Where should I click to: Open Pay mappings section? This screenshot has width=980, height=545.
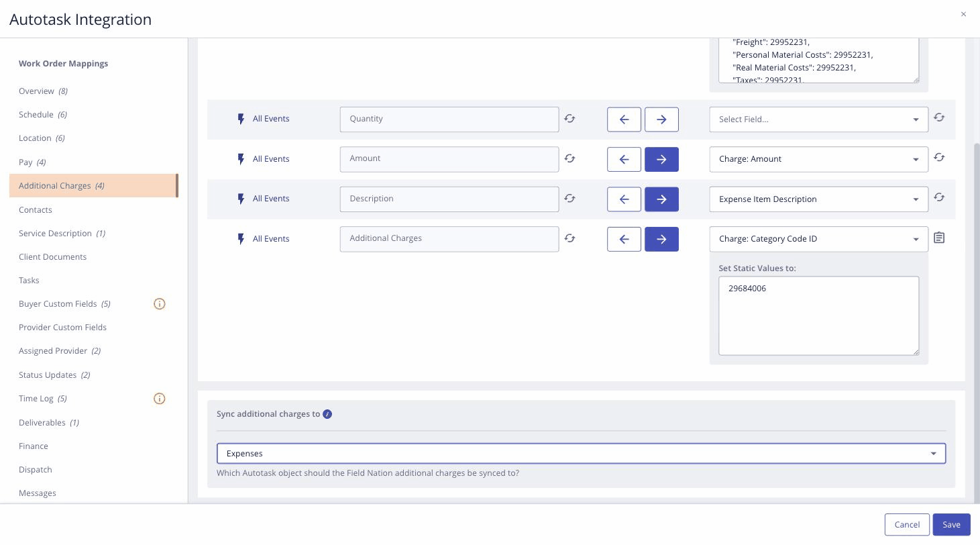pyautogui.click(x=32, y=162)
